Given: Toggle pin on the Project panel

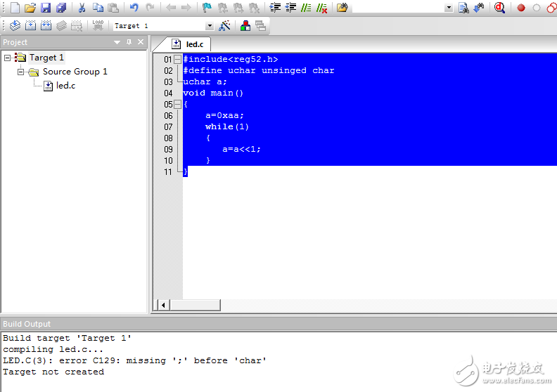Looking at the screenshot, I should [129, 42].
